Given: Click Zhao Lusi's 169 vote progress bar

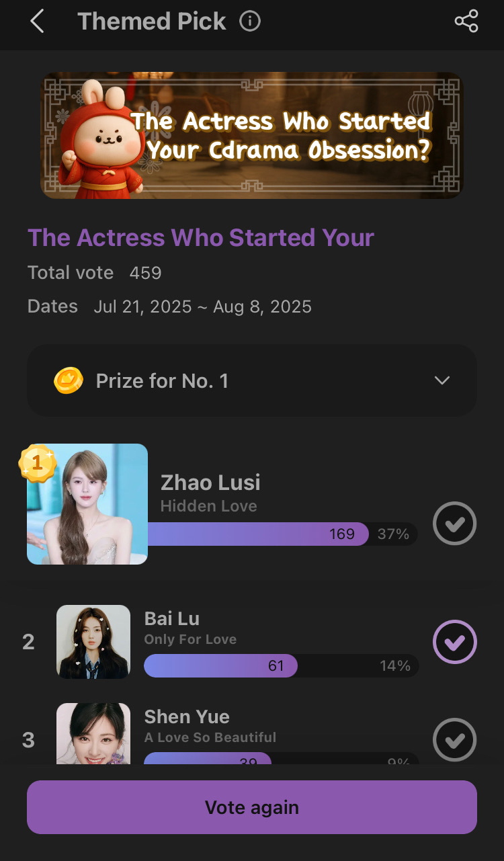Looking at the screenshot, I should (x=282, y=534).
